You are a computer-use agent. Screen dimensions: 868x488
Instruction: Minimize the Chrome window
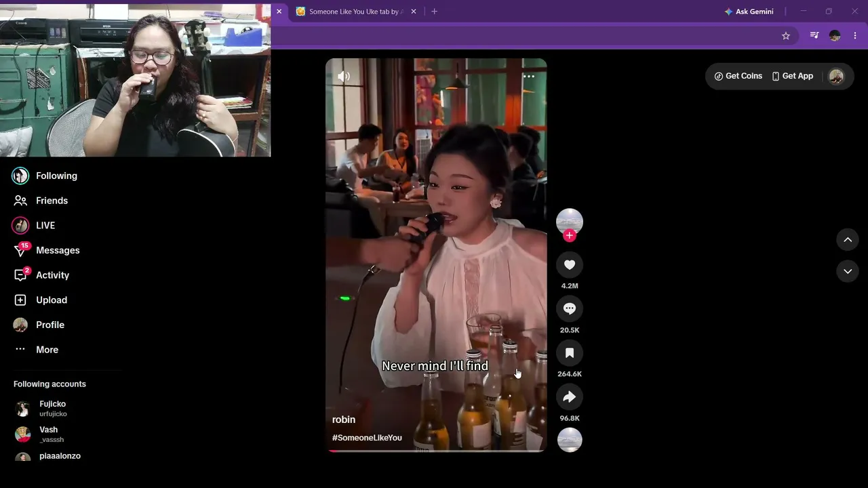pyautogui.click(x=804, y=12)
